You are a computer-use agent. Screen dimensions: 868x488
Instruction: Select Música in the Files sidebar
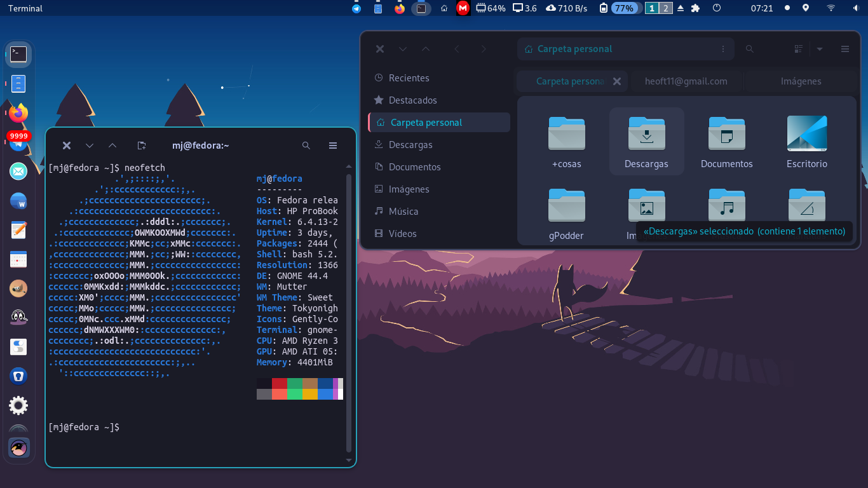pyautogui.click(x=438, y=212)
